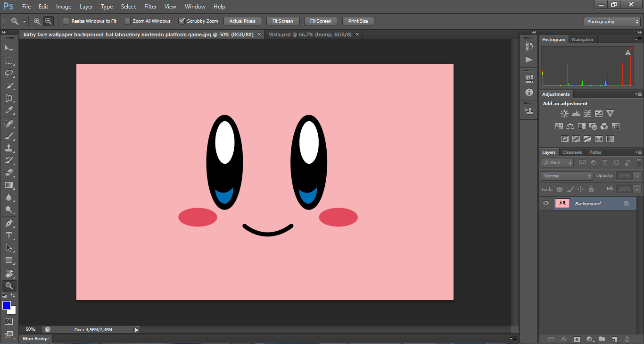This screenshot has height=344, width=644.
Task: Select the Dodge tool
Action: coord(9,210)
